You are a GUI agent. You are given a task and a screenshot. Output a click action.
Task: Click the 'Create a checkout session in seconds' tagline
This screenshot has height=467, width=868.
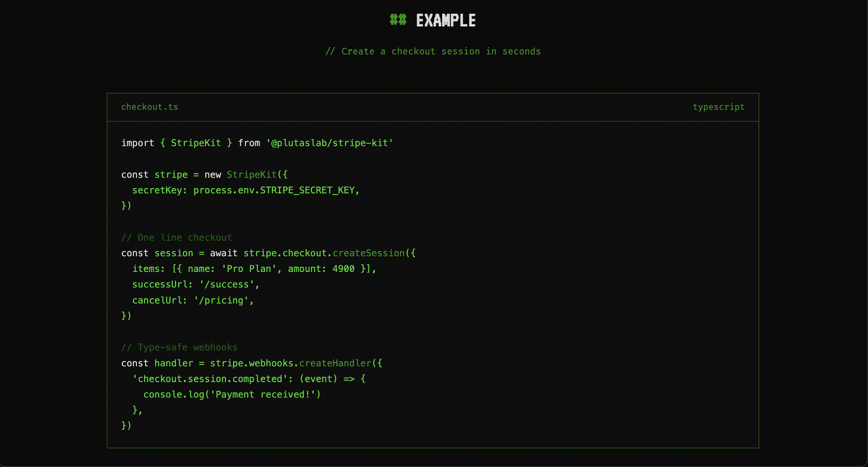pyautogui.click(x=434, y=51)
